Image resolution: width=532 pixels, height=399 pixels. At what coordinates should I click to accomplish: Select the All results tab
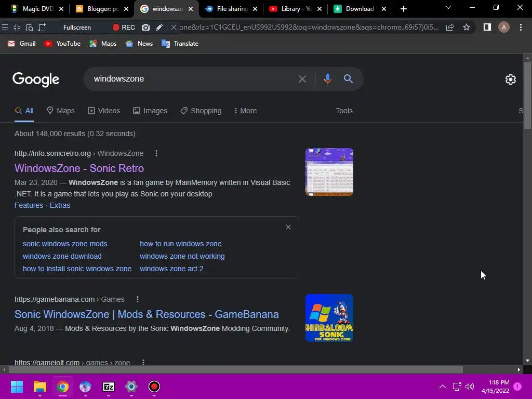[x=24, y=111]
